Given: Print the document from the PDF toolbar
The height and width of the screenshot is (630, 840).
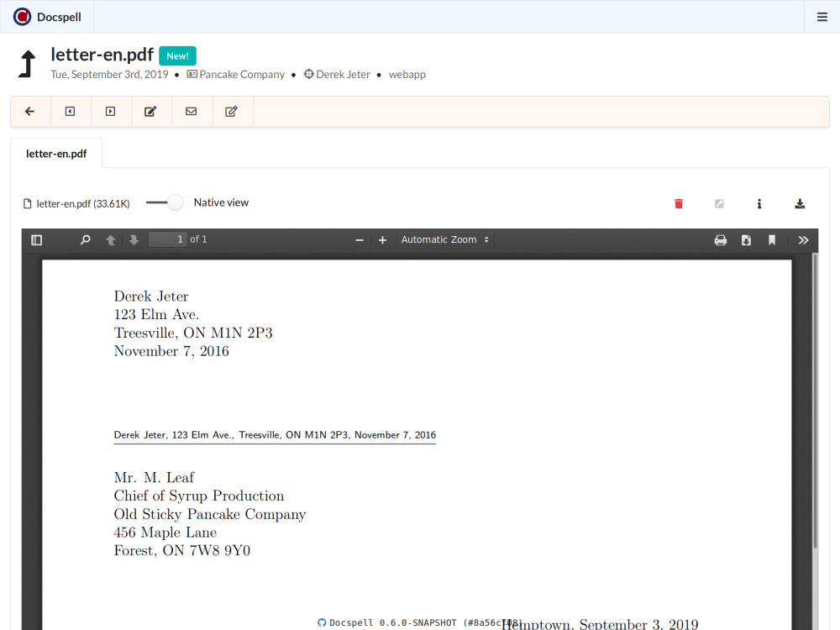Looking at the screenshot, I should tap(720, 240).
